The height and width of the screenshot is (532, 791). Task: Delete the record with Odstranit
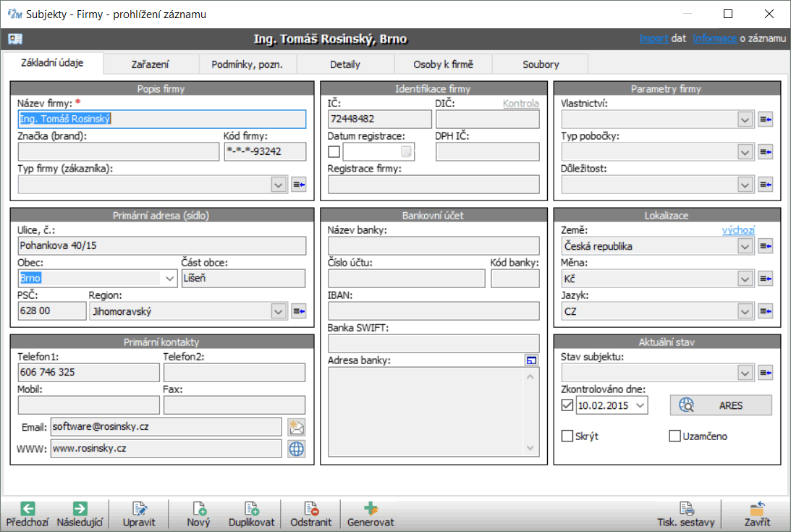click(310, 515)
